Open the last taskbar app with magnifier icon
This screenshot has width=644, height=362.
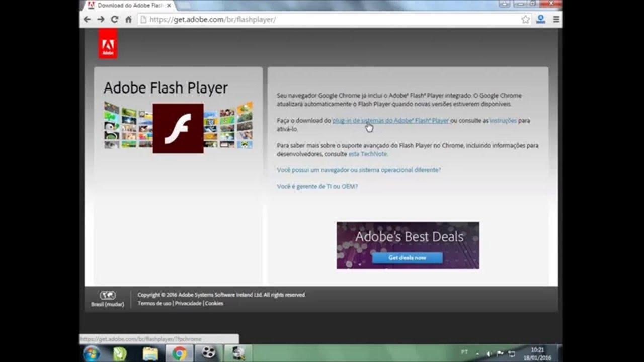coord(238,353)
